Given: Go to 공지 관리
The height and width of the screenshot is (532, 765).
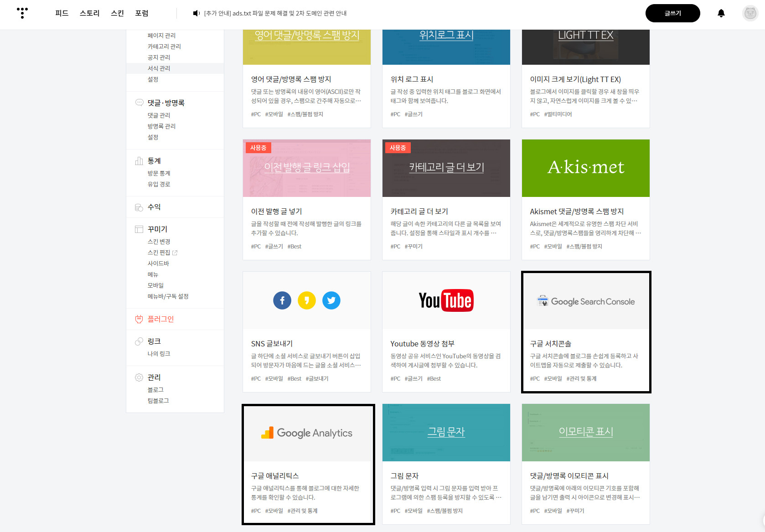Looking at the screenshot, I should [159, 57].
